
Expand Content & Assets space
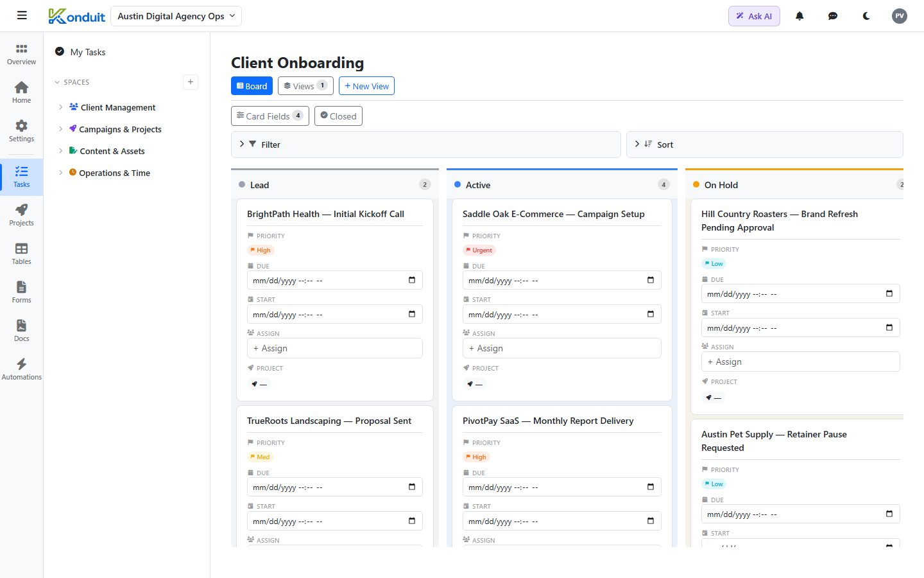(x=60, y=151)
